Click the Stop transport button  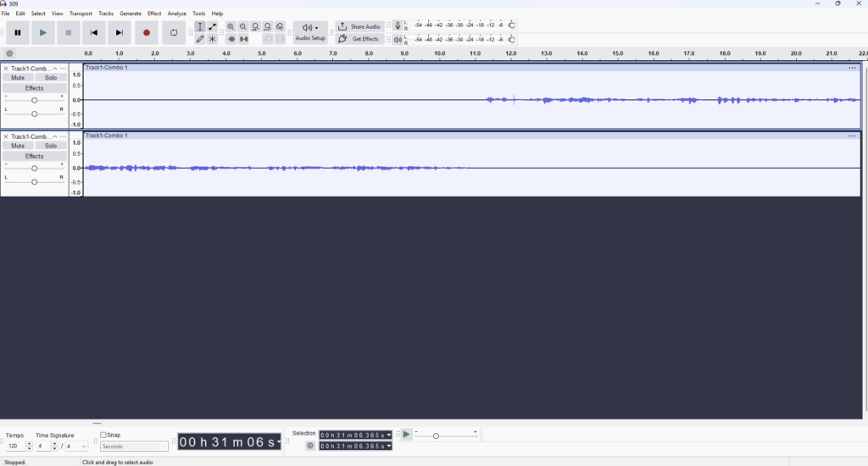68,33
